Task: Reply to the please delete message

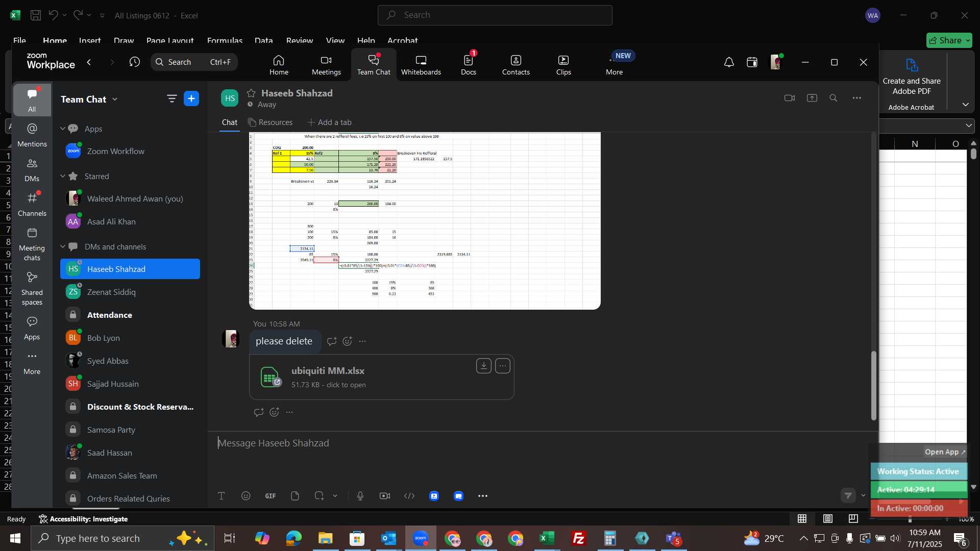Action: pyautogui.click(x=331, y=341)
